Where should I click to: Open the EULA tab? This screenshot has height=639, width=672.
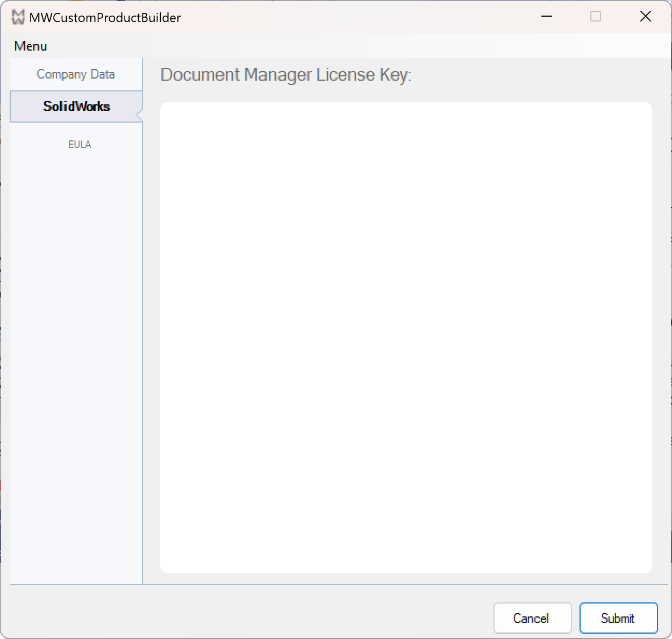pyautogui.click(x=80, y=144)
